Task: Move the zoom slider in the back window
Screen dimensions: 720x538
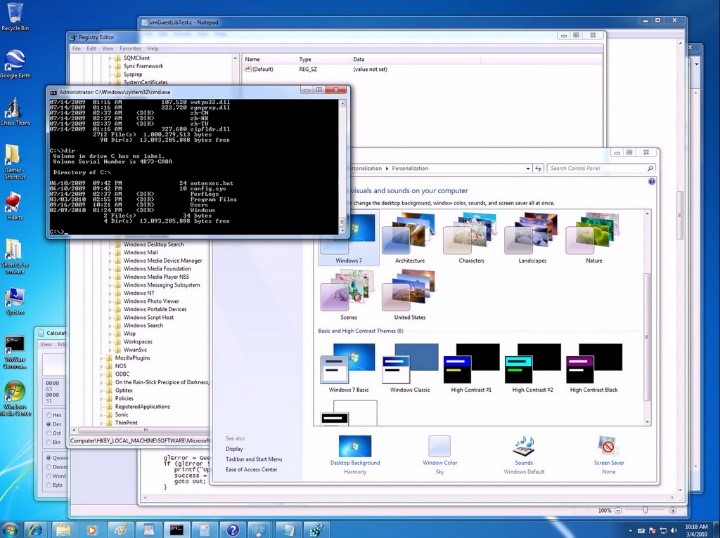Action: tap(645, 510)
